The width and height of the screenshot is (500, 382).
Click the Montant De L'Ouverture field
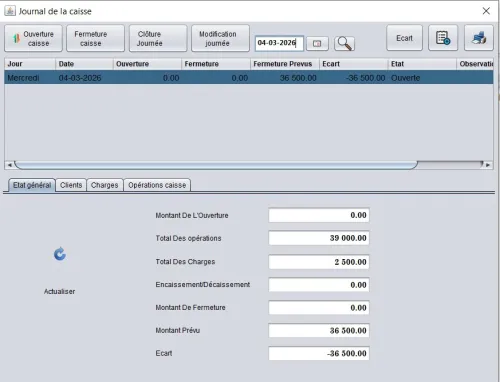[319, 215]
